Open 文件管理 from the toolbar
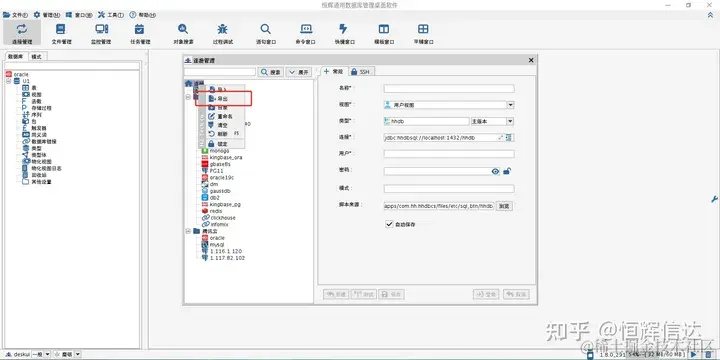The height and width of the screenshot is (360, 720). click(61, 33)
